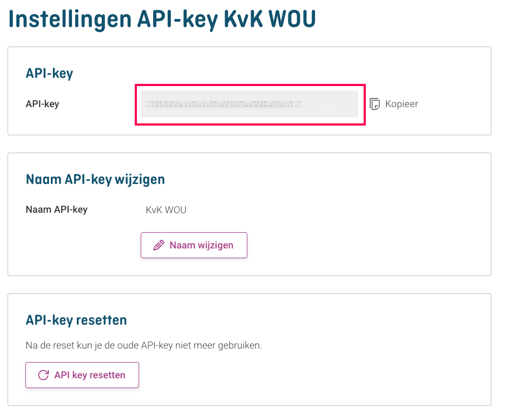Click the word resetten inside the reset button
513x420 pixels.
pyautogui.click(x=107, y=375)
